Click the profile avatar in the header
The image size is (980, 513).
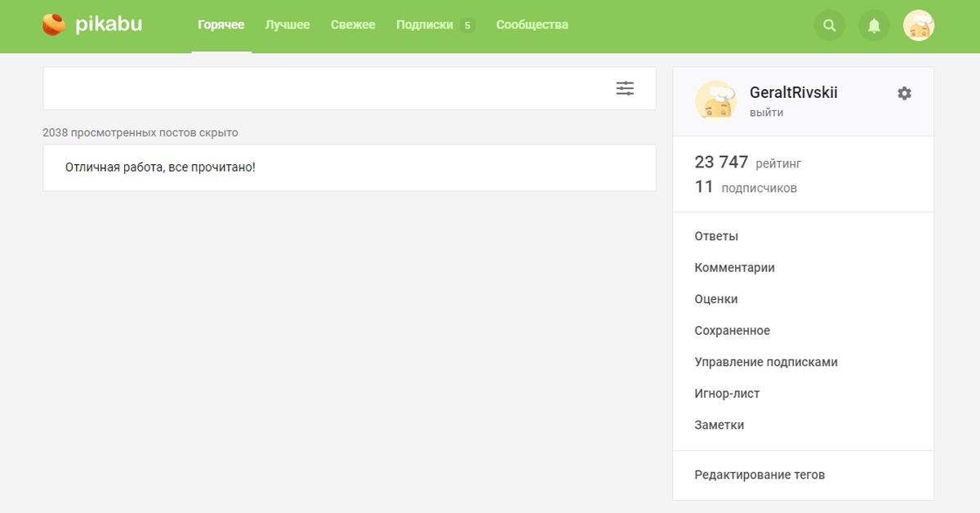point(918,25)
